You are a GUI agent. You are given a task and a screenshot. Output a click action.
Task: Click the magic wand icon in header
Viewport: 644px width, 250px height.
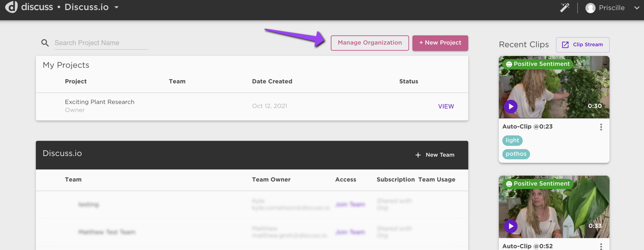(x=564, y=8)
